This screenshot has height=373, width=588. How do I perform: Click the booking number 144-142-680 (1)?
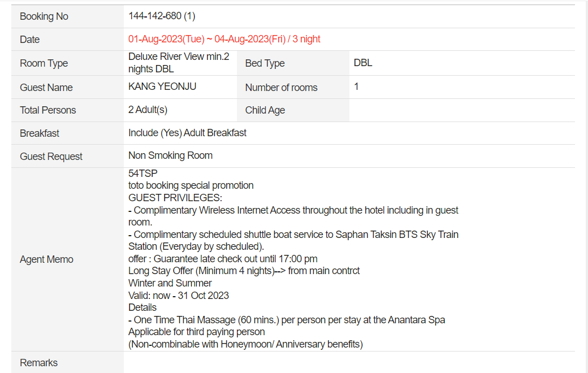[x=162, y=16]
